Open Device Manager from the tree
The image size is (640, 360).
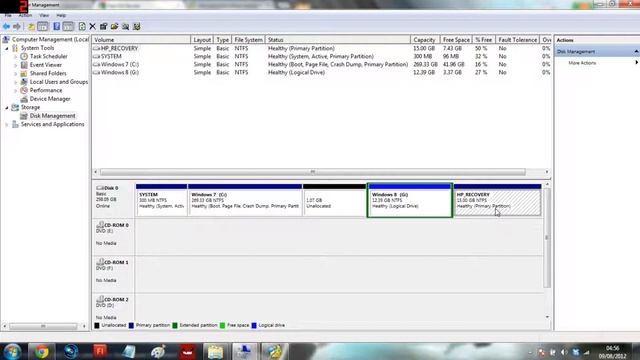(x=50, y=99)
